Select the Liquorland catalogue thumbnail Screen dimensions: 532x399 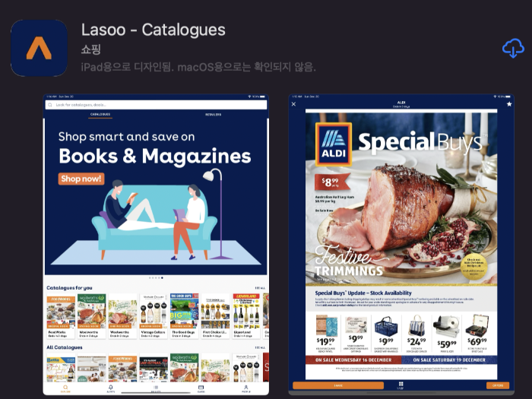point(246,315)
